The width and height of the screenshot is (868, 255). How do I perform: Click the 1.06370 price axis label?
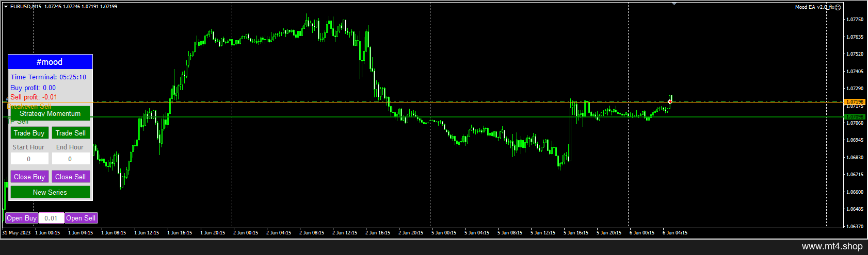(x=855, y=226)
